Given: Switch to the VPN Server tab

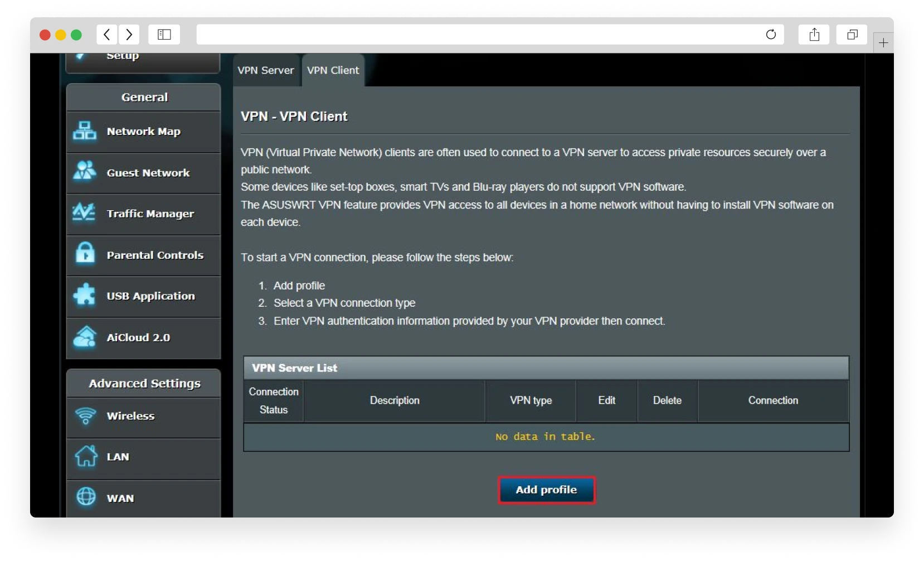Looking at the screenshot, I should pyautogui.click(x=266, y=70).
